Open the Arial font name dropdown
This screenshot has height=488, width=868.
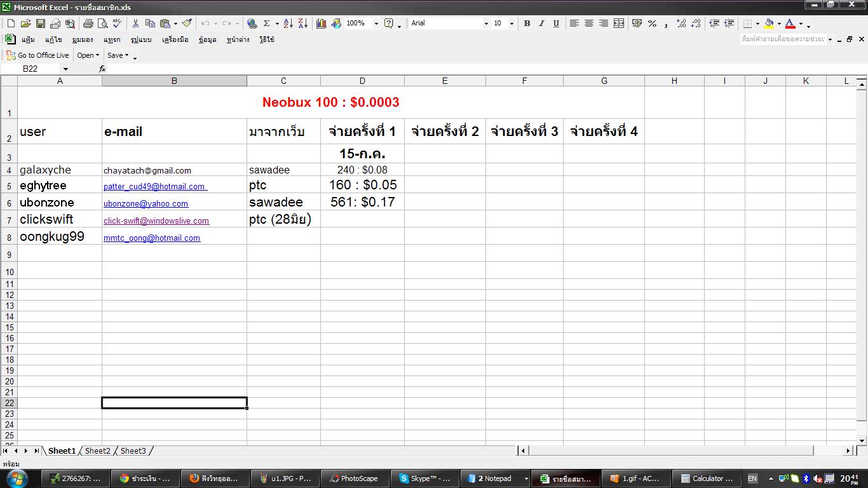pyautogui.click(x=486, y=24)
